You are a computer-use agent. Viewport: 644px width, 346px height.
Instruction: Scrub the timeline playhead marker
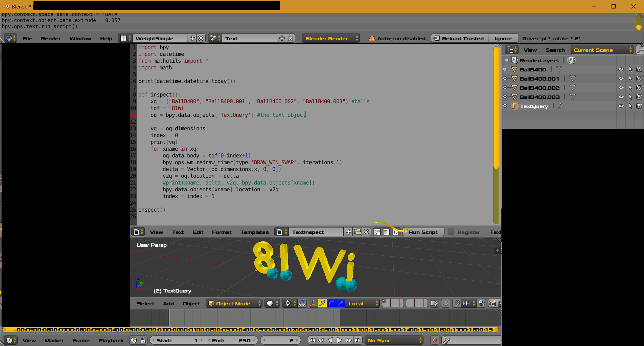click(x=169, y=318)
